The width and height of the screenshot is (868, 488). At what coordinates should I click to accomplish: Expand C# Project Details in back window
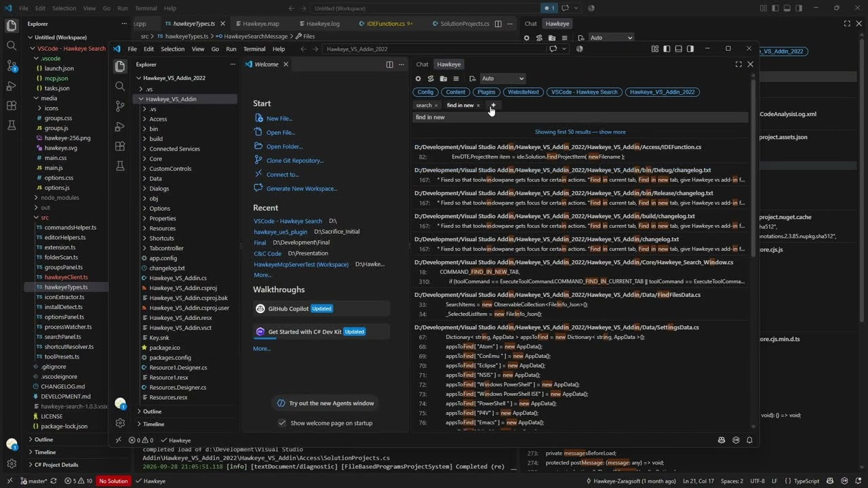click(56, 465)
